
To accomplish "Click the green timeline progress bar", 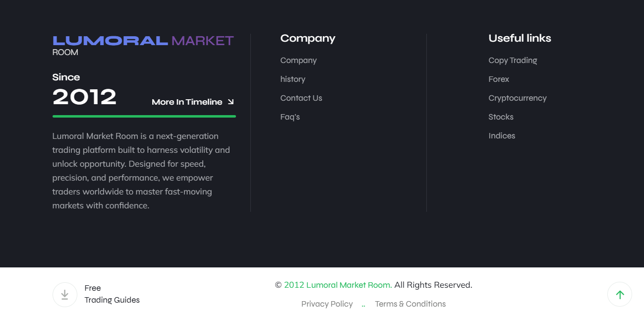I will click(x=144, y=117).
